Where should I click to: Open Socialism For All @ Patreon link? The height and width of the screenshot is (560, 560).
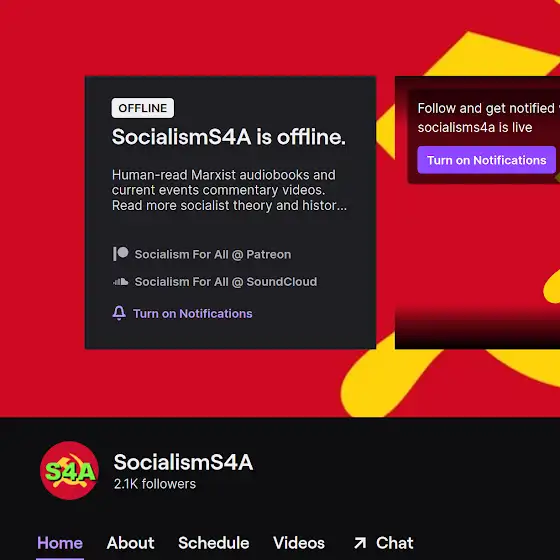[x=213, y=254]
